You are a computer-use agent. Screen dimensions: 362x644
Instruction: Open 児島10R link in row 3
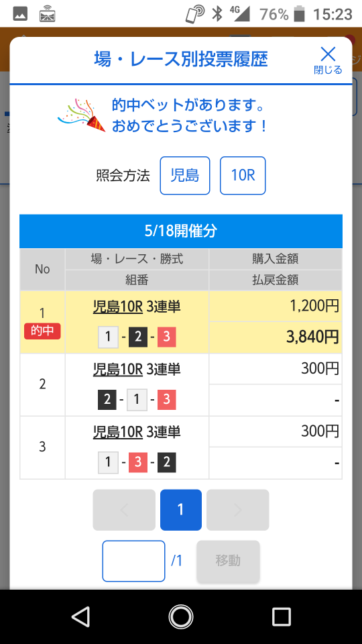coord(118,431)
